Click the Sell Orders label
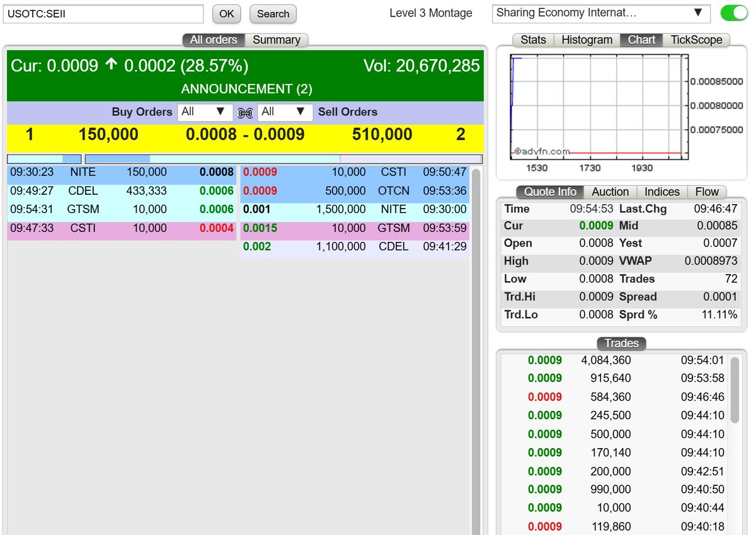This screenshot has height=535, width=756. pos(348,112)
